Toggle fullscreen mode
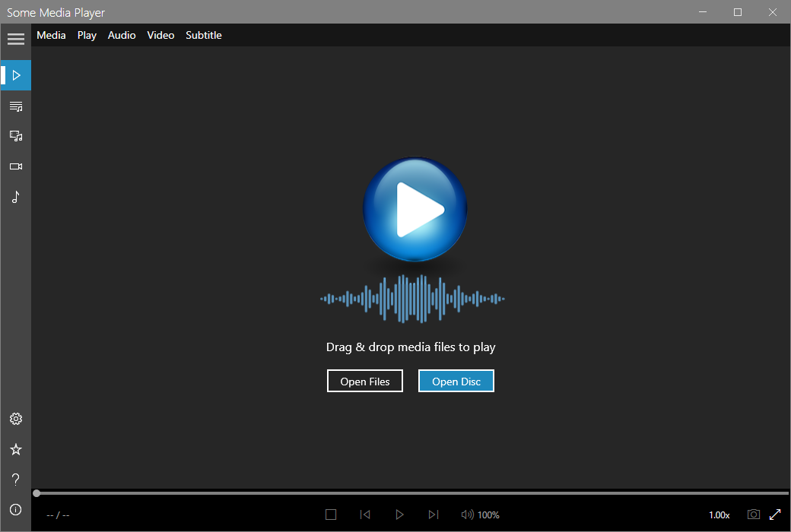 (x=775, y=515)
